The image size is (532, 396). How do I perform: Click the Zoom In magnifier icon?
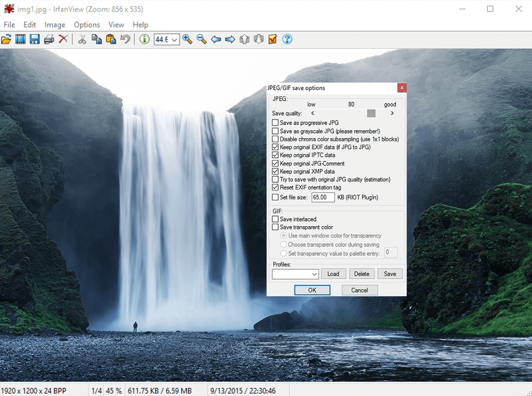pyautogui.click(x=187, y=39)
